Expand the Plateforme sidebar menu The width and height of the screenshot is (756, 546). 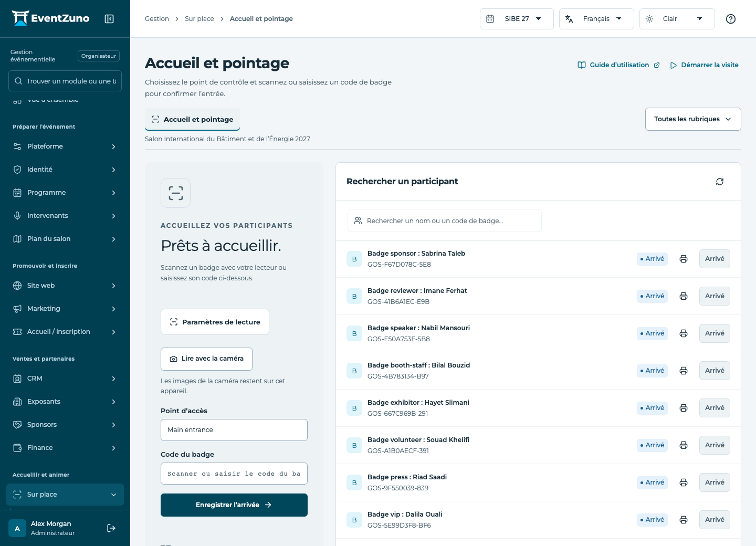click(65, 146)
